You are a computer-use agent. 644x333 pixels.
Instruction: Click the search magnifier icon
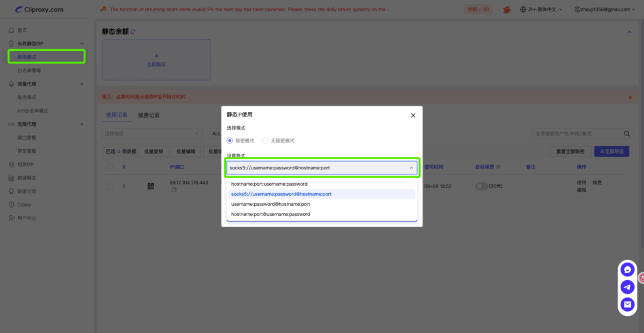pyautogui.click(x=627, y=133)
